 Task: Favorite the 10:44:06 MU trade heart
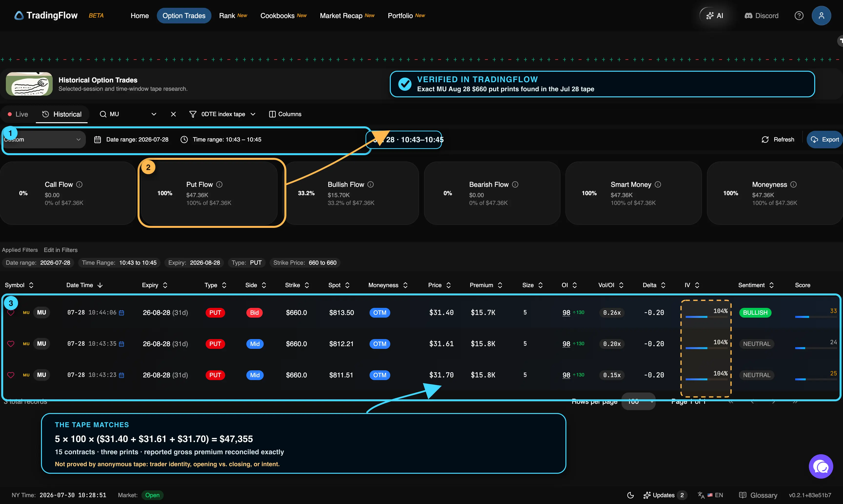11,312
